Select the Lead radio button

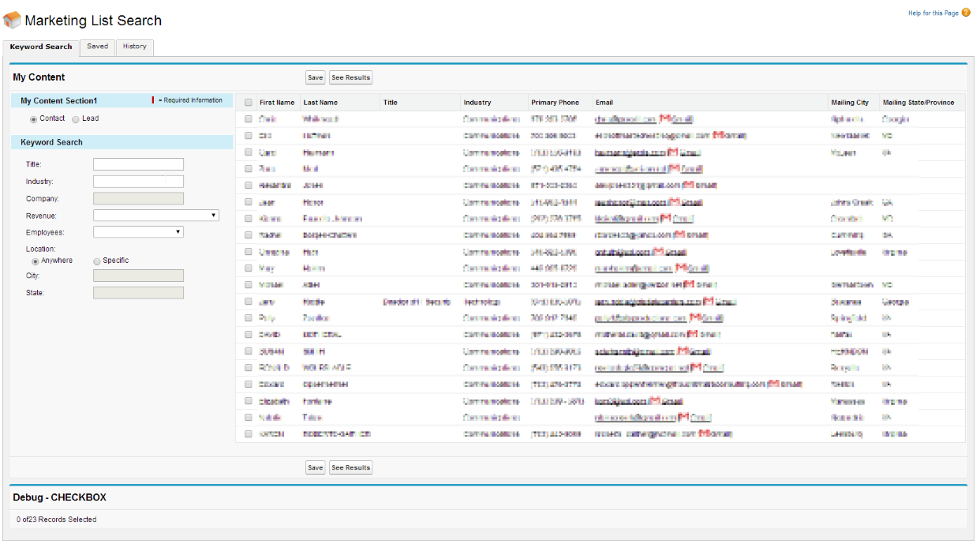click(x=76, y=119)
